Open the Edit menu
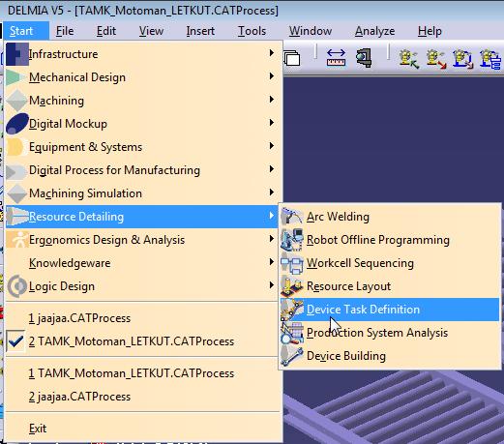This screenshot has width=504, height=444. tap(106, 31)
